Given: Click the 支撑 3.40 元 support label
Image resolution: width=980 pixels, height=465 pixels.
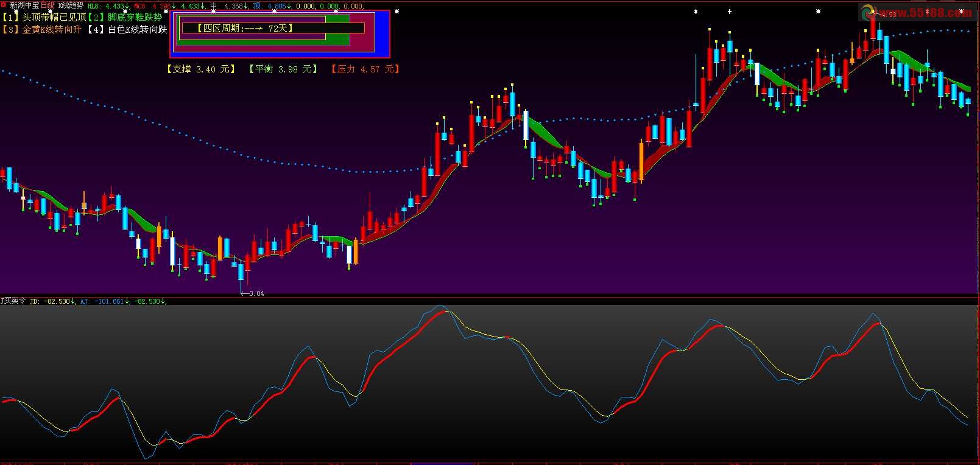Looking at the screenshot, I should point(200,69).
